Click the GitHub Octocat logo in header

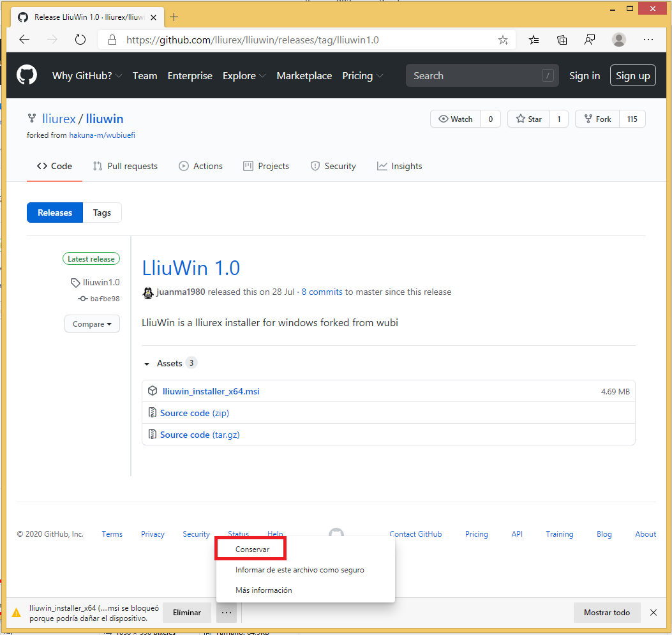coord(27,75)
